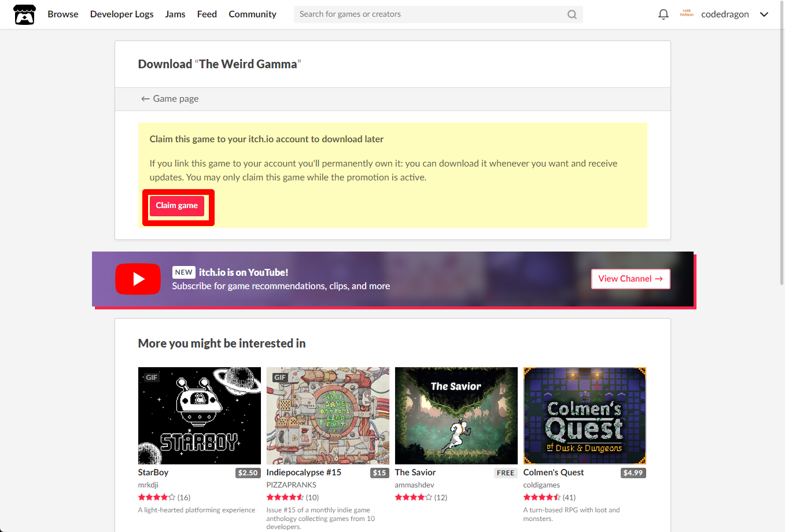Open the Indiepocalypse #15 thumbnail
The height and width of the screenshot is (532, 785).
pyautogui.click(x=328, y=416)
